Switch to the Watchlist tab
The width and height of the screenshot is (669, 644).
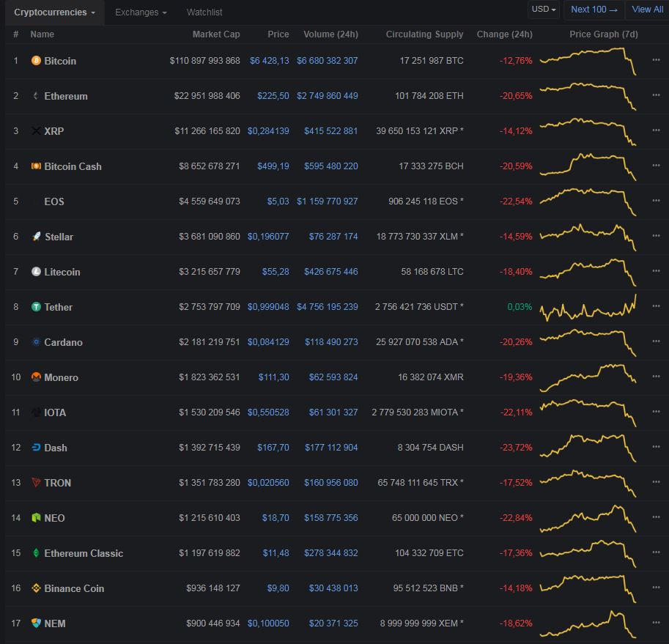coord(204,12)
